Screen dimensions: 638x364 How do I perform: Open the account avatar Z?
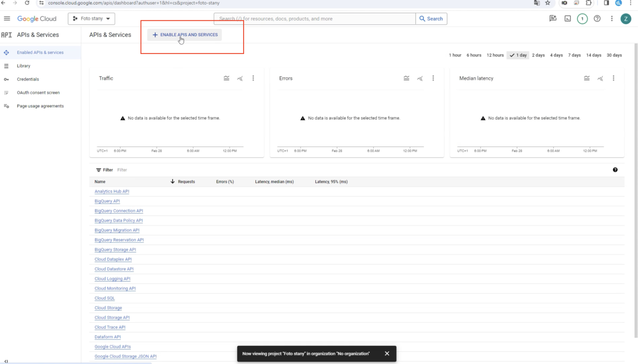(626, 19)
